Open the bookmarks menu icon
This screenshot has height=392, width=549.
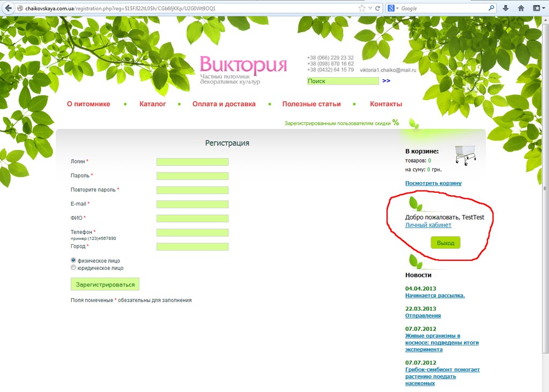pyautogui.click(x=537, y=9)
